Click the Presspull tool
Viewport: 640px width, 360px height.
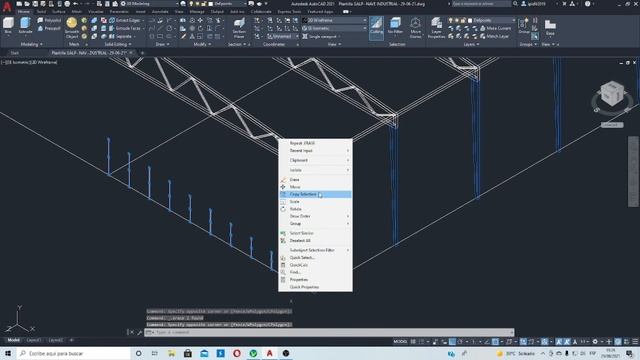pyautogui.click(x=49, y=28)
